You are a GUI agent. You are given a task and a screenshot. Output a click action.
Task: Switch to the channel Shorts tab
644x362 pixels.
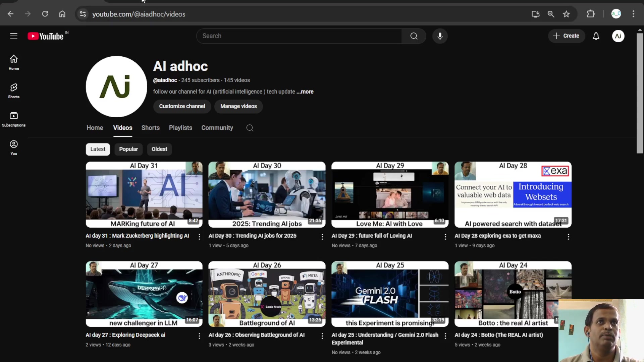click(x=151, y=128)
